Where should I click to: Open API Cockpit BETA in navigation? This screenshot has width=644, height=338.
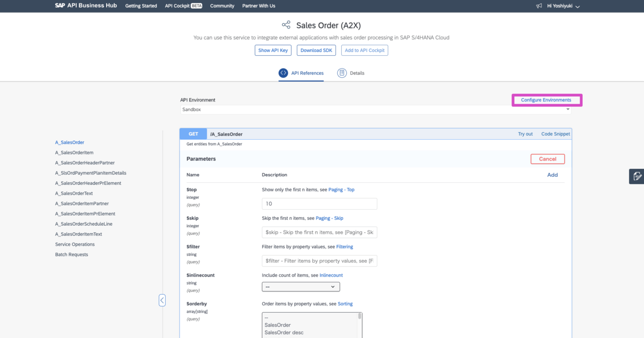point(184,6)
